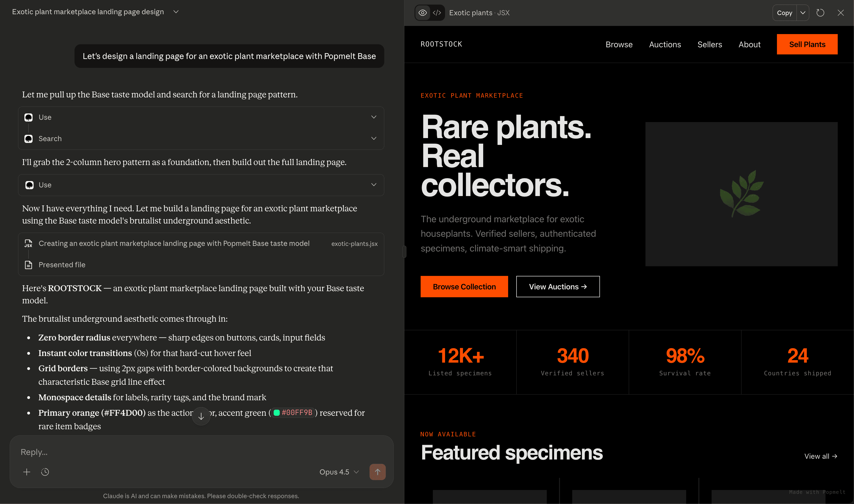Open Copy button dropdown arrow

(803, 13)
